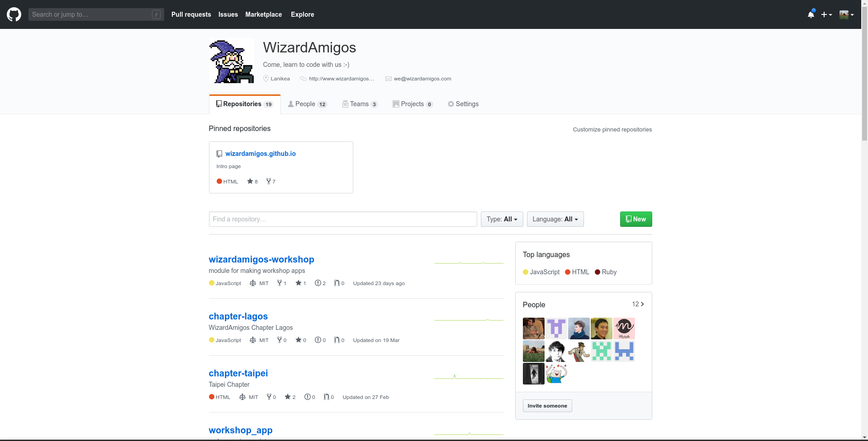868x441 pixels.
Task: Click the green identicon member avatar
Action: 602,351
